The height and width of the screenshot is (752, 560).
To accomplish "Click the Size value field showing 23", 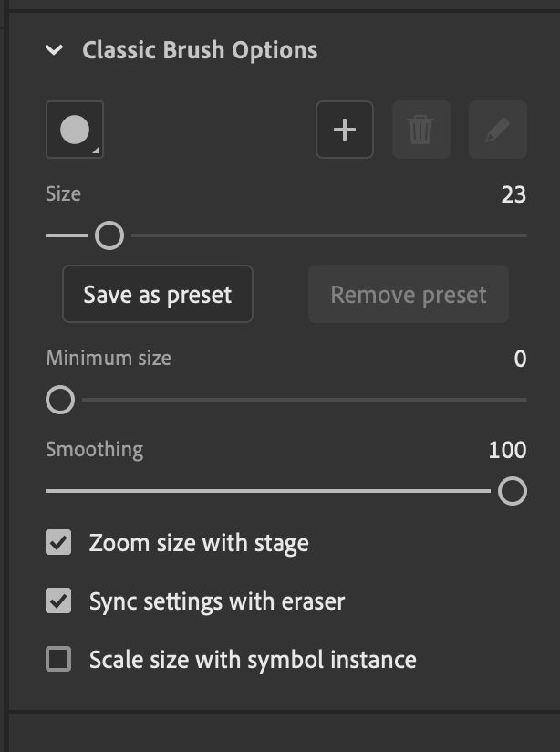I will pyautogui.click(x=513, y=194).
